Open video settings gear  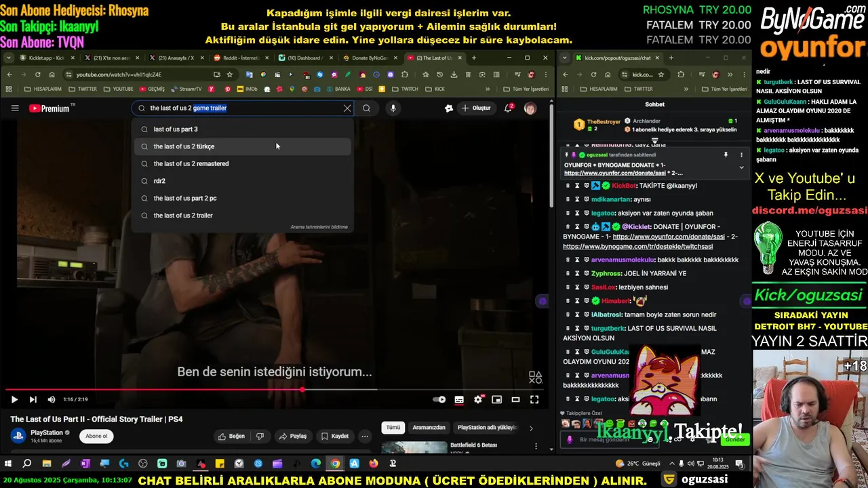[478, 400]
